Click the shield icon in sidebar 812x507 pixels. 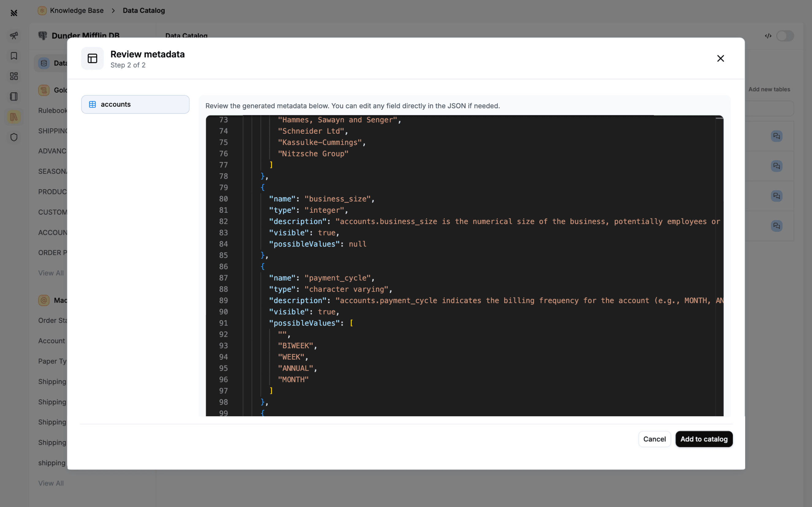point(14,137)
